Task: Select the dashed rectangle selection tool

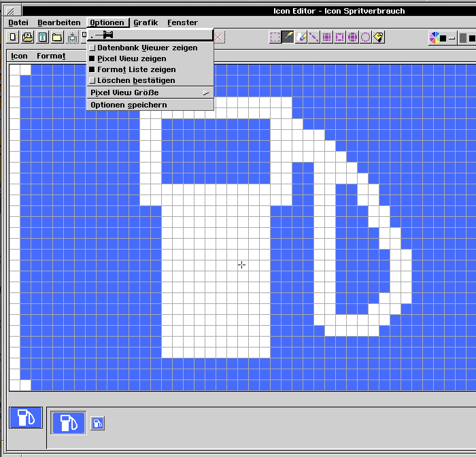Action: point(275,37)
